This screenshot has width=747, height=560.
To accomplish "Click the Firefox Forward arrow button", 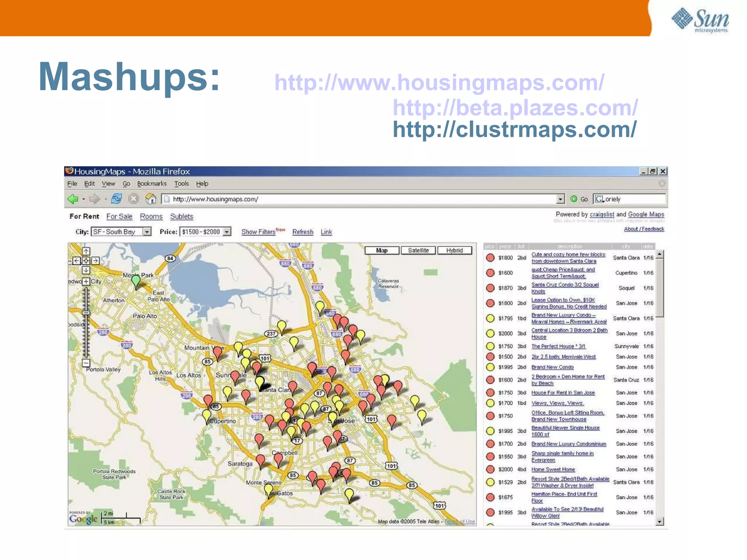I will tap(95, 199).
